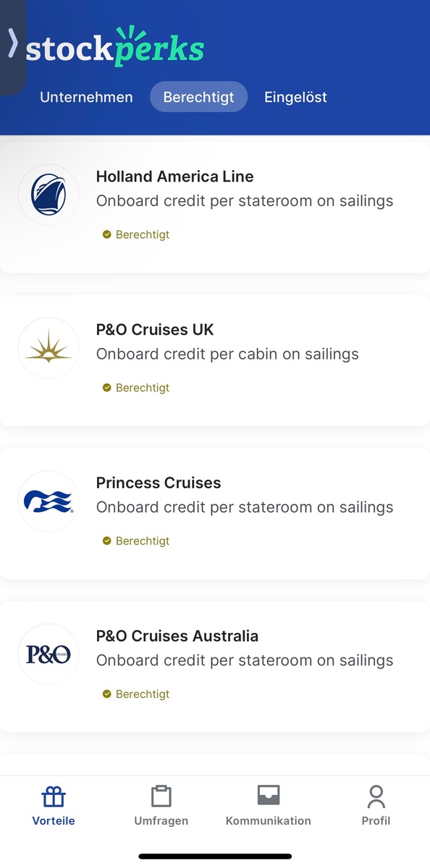The height and width of the screenshot is (868, 430).
Task: Open the Vorteile gift icon tab
Action: 54,797
